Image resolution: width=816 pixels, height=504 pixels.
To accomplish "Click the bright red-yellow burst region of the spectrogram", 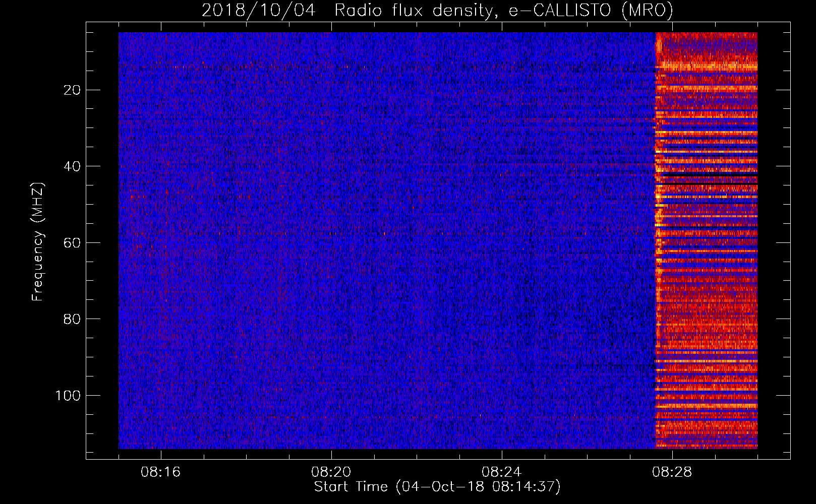I will [706, 240].
